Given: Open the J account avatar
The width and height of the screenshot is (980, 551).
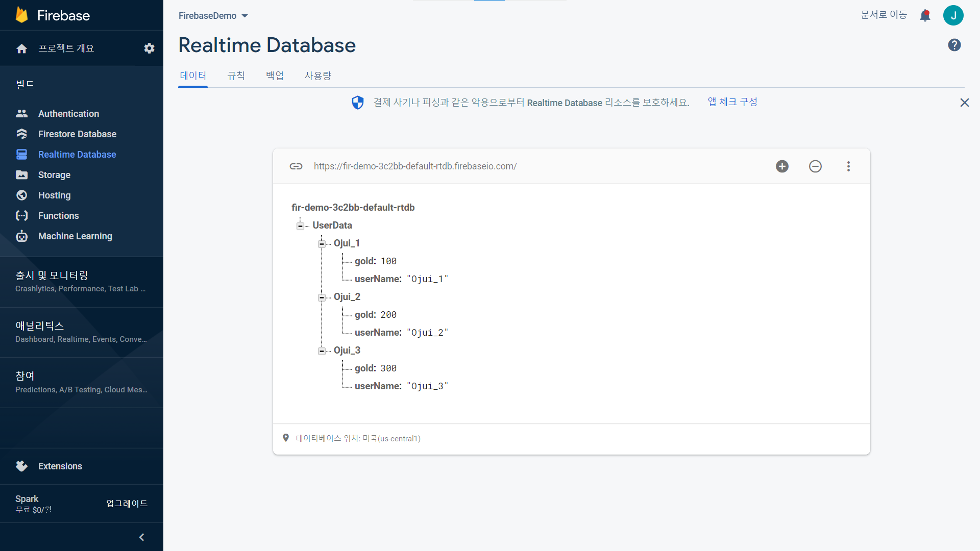Looking at the screenshot, I should point(953,15).
